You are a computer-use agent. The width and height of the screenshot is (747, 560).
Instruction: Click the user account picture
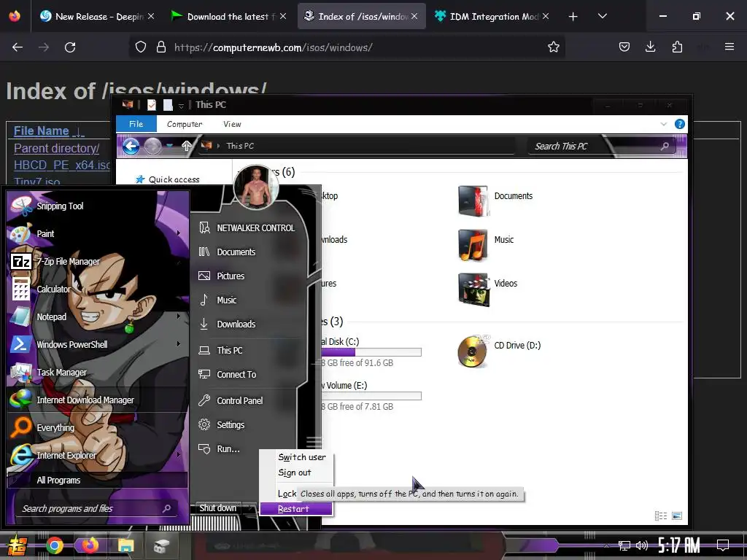click(x=256, y=187)
